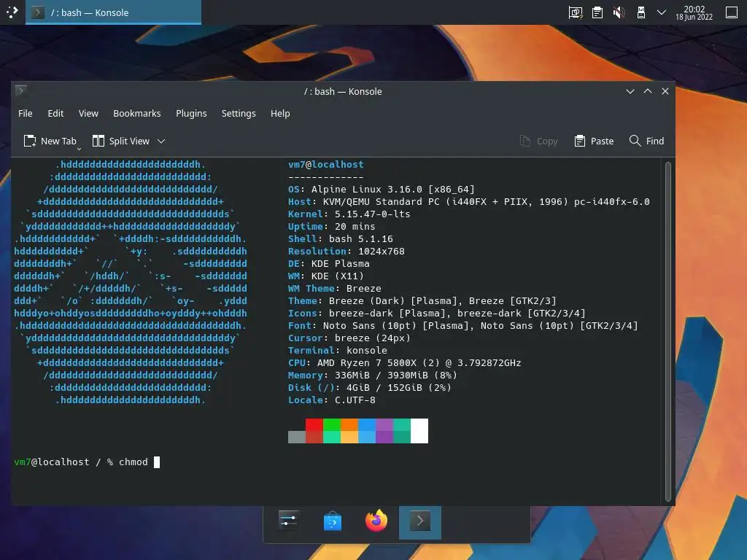Click the Konsole icon in the dock
Screen dimensions: 747x560
[x=420, y=521]
